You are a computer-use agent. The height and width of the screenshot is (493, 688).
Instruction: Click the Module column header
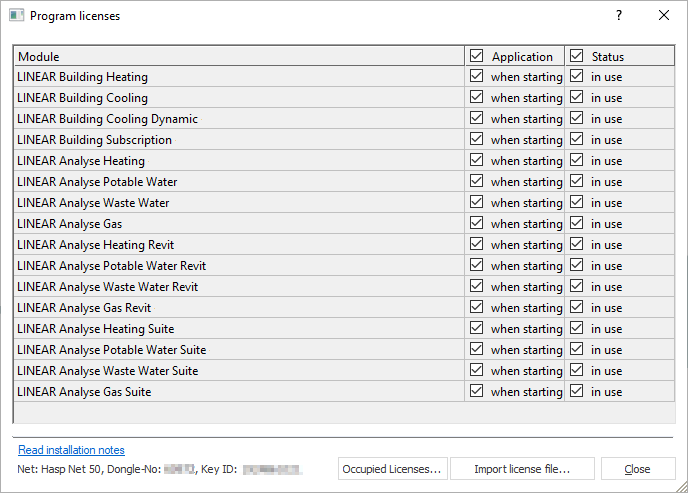click(x=240, y=56)
